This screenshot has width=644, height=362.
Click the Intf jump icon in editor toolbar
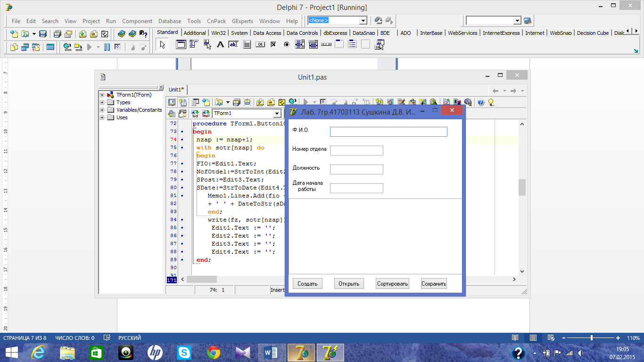point(195,114)
